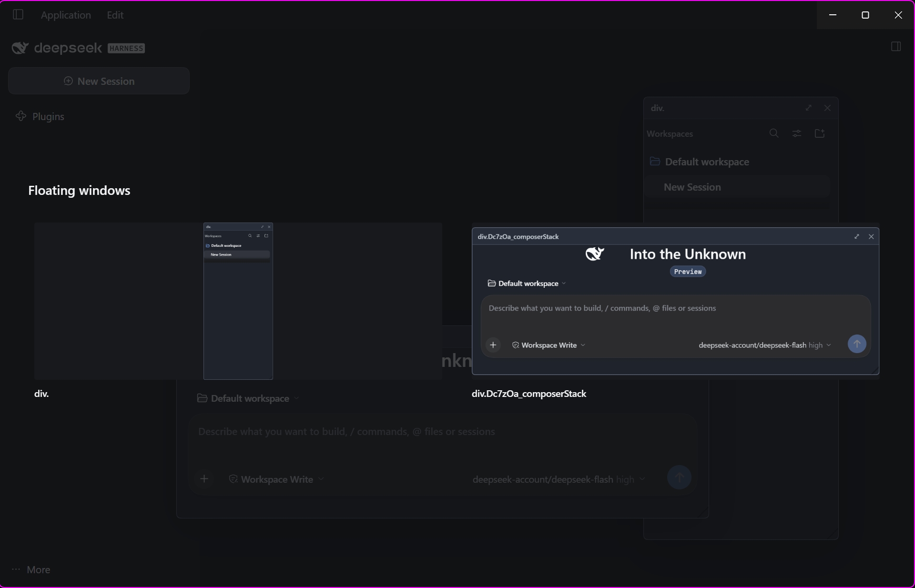The image size is (915, 588).
Task: Open Default workspace dropdown in composerStack preview
Action: 527,284
